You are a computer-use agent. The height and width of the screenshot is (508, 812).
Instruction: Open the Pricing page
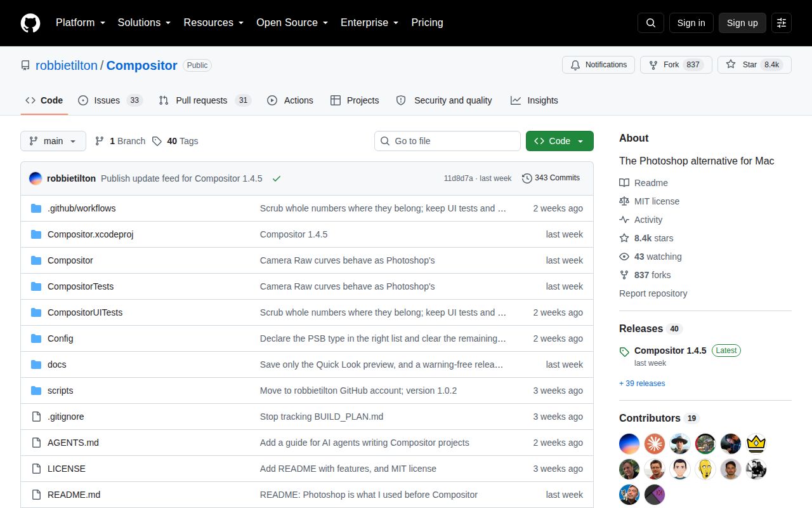pyautogui.click(x=427, y=22)
